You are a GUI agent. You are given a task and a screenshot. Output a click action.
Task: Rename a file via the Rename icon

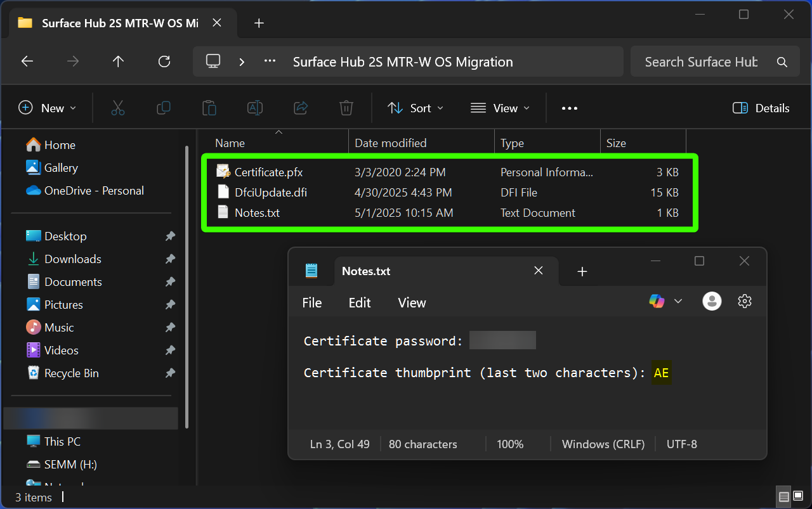pyautogui.click(x=255, y=108)
